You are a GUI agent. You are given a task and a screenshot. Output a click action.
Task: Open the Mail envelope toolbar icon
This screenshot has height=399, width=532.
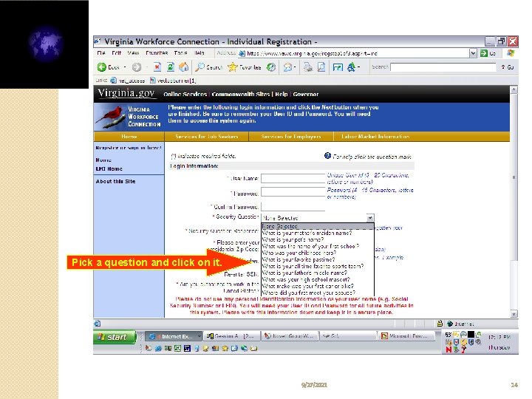(287, 66)
